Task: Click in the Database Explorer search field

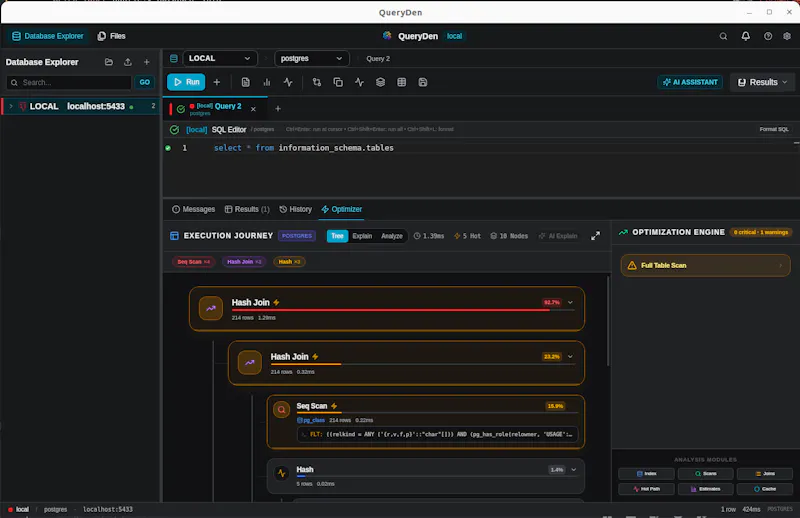Action: pyautogui.click(x=69, y=82)
